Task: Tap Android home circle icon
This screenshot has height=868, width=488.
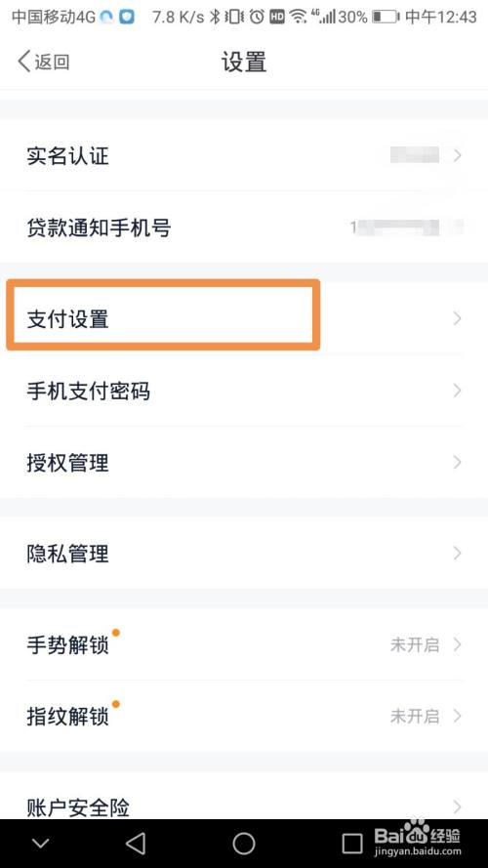Action: click(243, 843)
